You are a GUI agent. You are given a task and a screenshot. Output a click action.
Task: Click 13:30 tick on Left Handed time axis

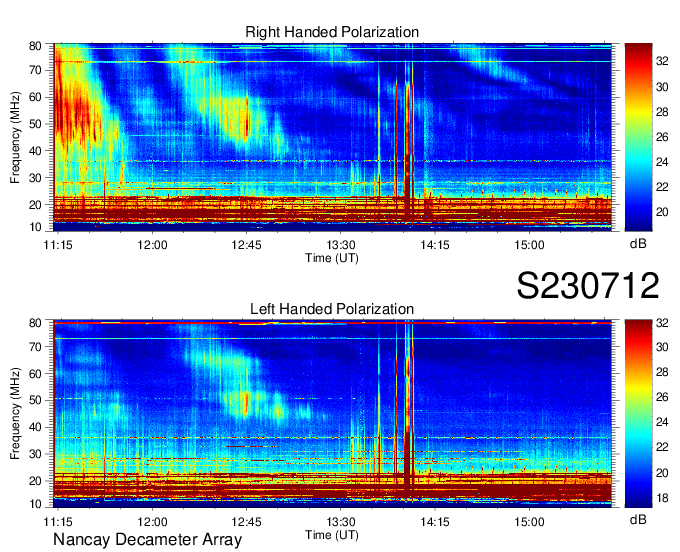pyautogui.click(x=341, y=522)
